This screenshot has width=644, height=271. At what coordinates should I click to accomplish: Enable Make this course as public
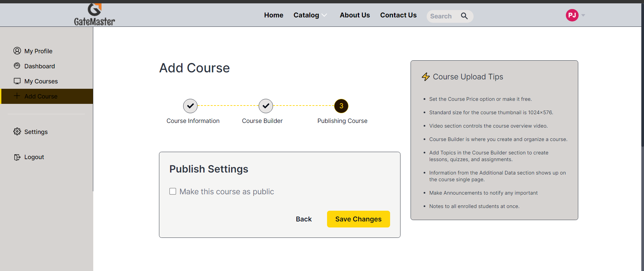173,191
